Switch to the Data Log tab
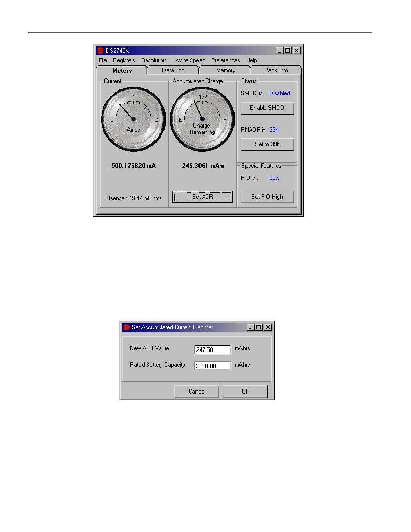This screenshot has height=532, width=411. 173,70
